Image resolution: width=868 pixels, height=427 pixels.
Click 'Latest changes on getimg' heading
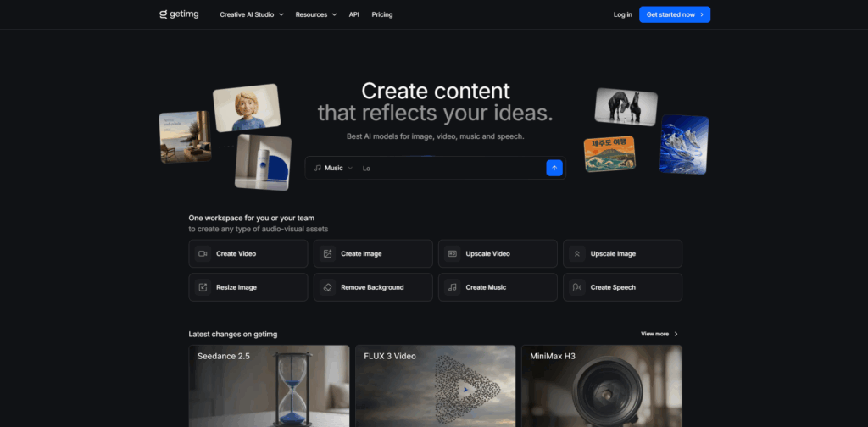(x=233, y=334)
